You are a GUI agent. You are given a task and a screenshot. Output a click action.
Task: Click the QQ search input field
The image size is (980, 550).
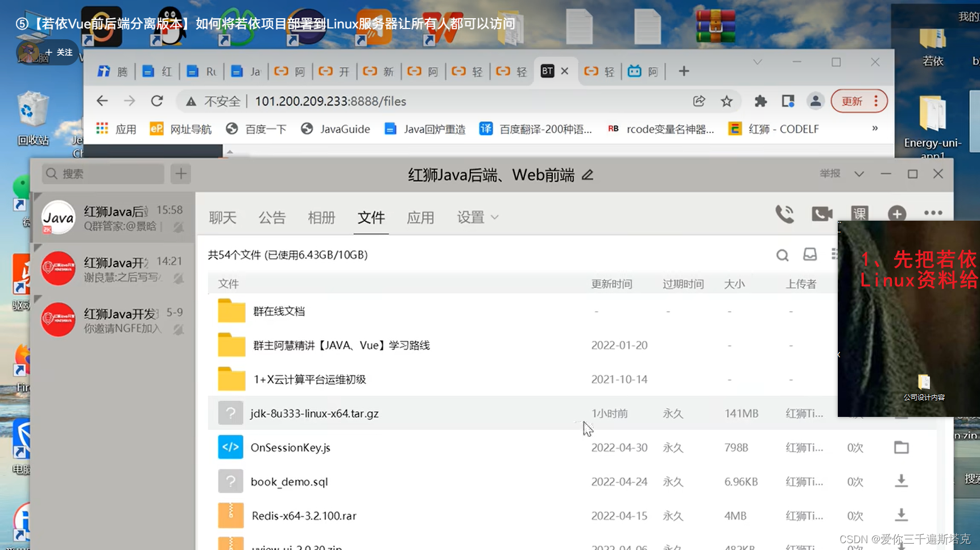pyautogui.click(x=104, y=173)
